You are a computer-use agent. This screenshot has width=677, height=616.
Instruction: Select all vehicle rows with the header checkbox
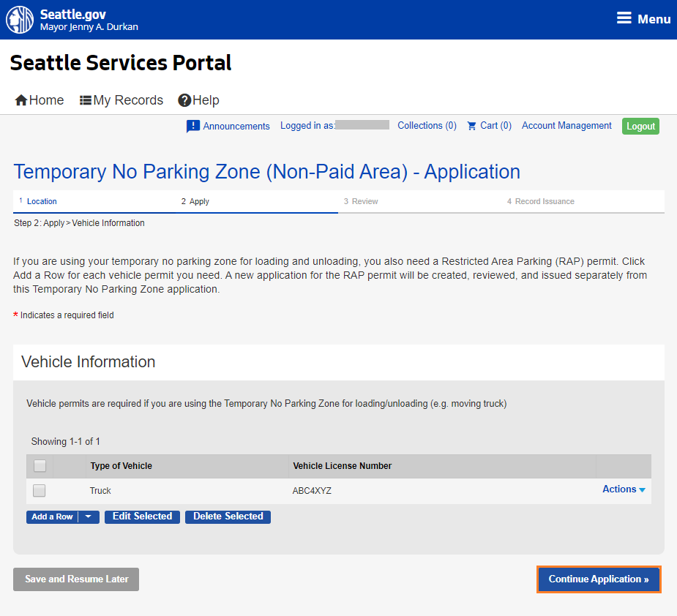[x=40, y=465]
